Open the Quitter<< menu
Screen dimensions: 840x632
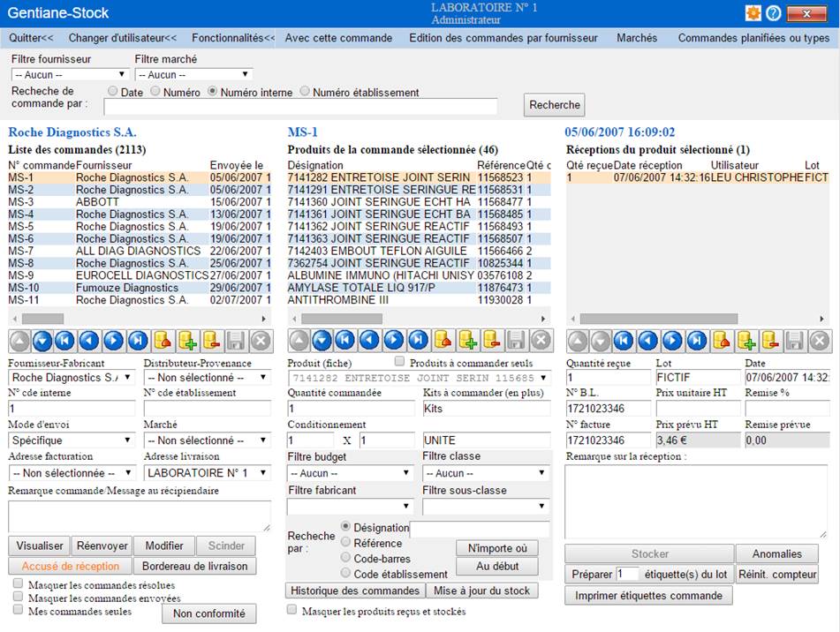click(31, 38)
